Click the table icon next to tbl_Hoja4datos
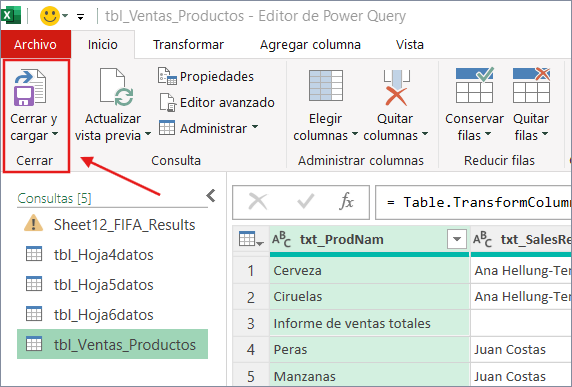 click(34, 254)
